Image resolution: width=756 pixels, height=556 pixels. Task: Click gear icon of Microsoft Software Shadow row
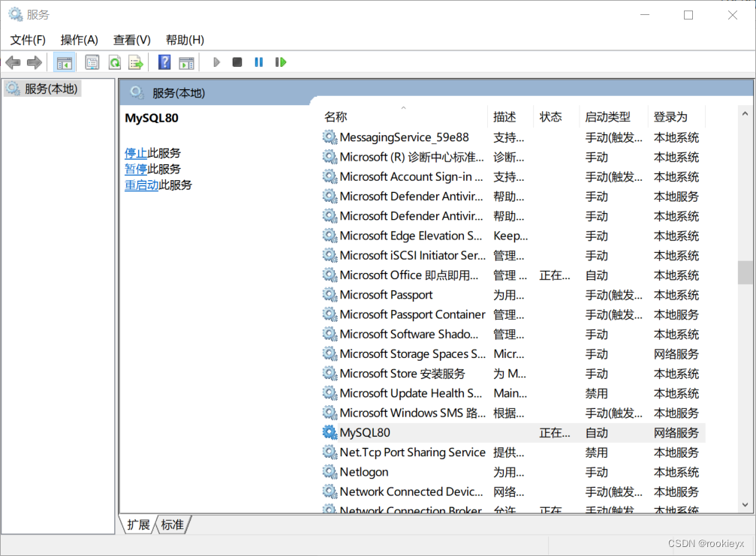[330, 334]
